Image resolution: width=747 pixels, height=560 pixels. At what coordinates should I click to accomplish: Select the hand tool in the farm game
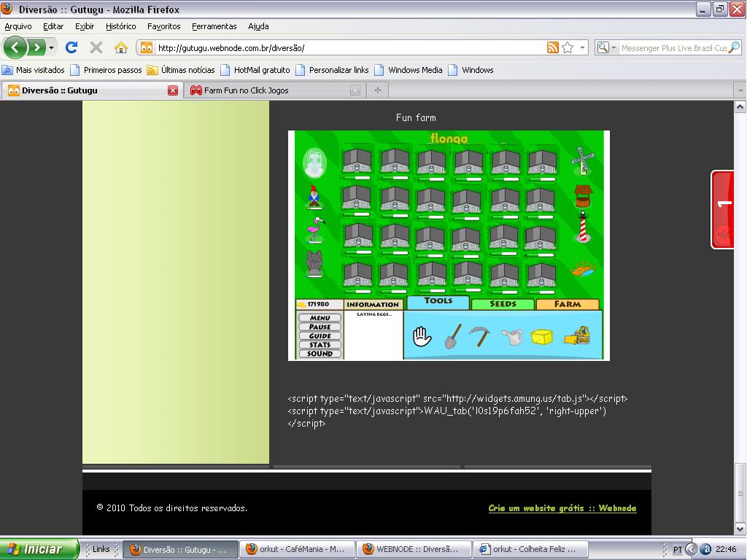(422, 336)
